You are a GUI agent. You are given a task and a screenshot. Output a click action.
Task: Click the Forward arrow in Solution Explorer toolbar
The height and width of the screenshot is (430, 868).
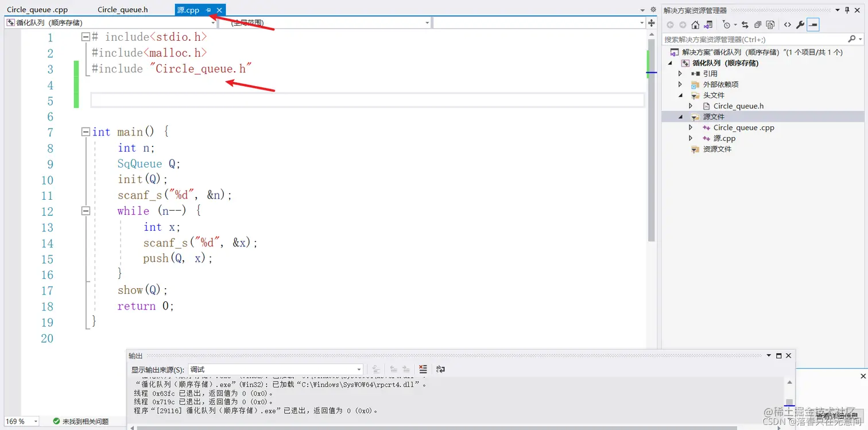pos(683,25)
